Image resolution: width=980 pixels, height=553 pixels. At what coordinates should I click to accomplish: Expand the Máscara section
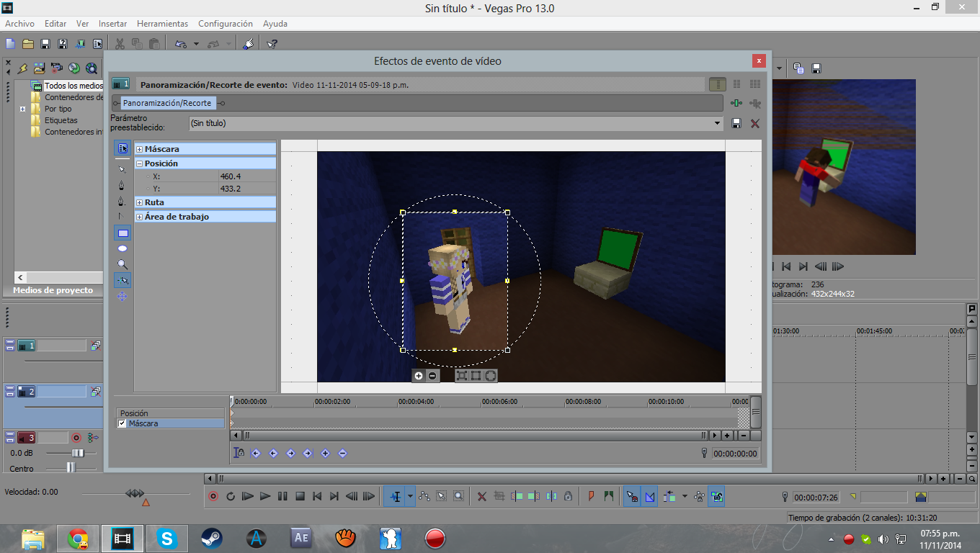pyautogui.click(x=139, y=149)
